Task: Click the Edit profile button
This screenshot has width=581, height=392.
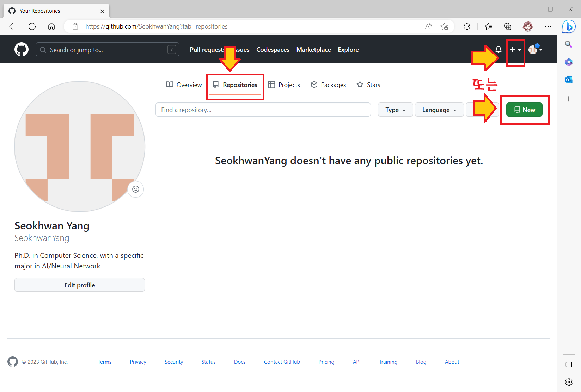Action: (x=80, y=285)
